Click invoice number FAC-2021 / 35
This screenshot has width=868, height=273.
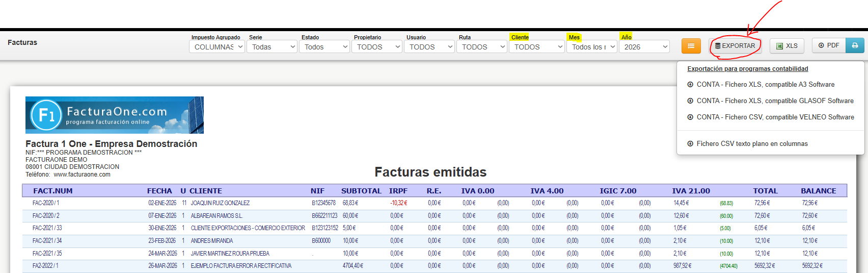[x=47, y=254]
